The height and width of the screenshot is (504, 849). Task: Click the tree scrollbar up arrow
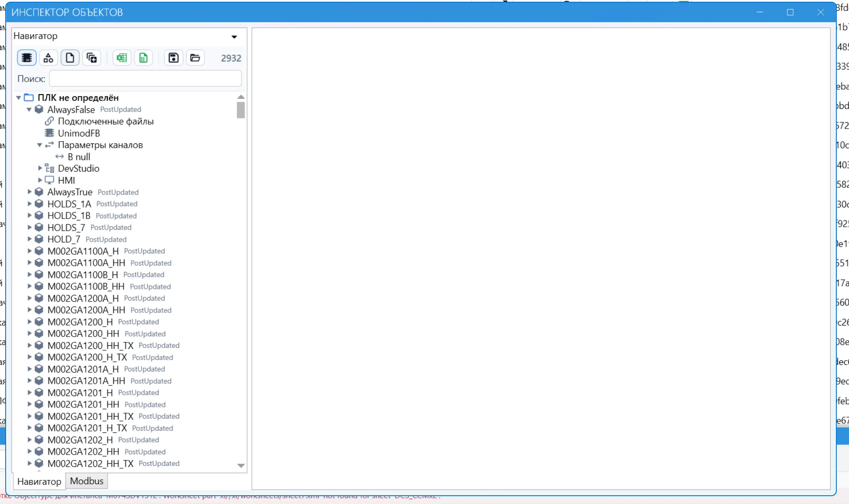coord(241,97)
